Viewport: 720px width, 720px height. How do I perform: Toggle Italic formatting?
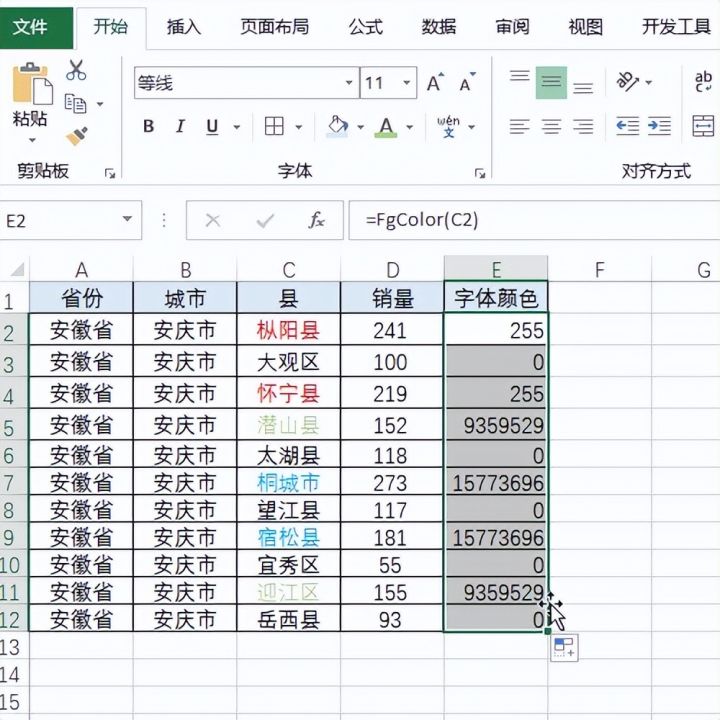point(180,126)
